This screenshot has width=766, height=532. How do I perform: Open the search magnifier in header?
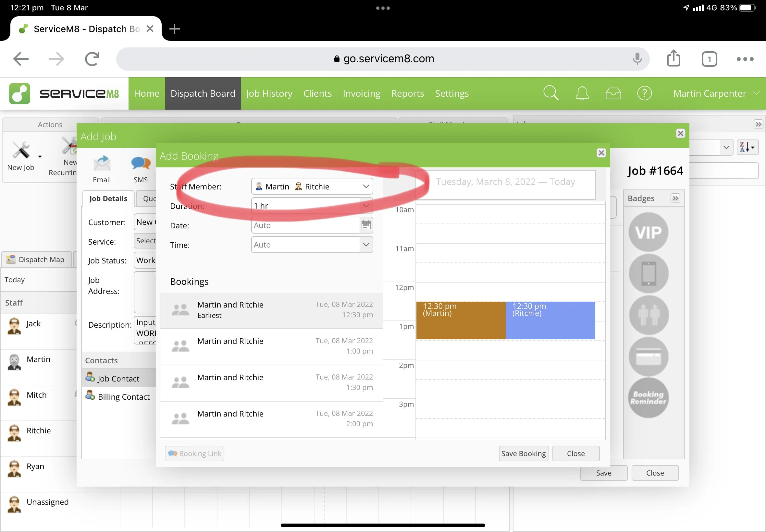tap(550, 93)
